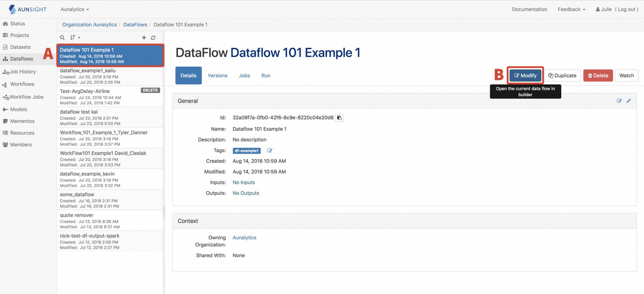The width and height of the screenshot is (644, 294).
Task: Open the sort order dropdown above list
Action: tap(75, 38)
